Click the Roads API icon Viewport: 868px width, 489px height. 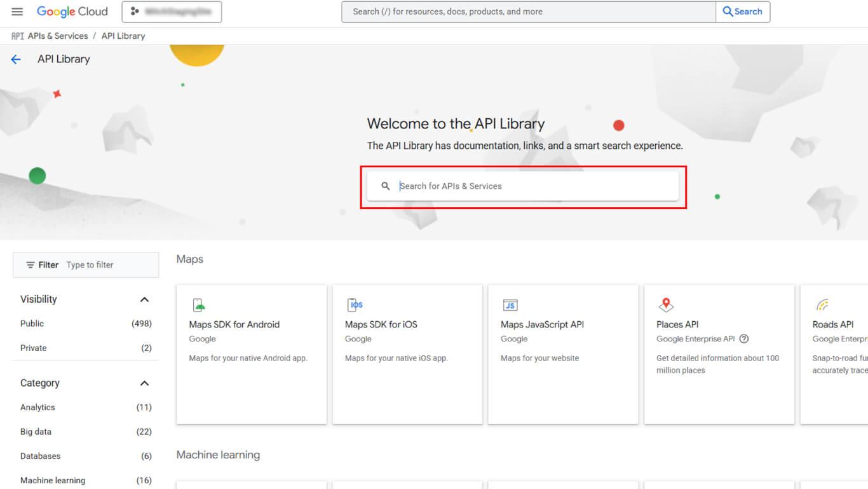click(x=822, y=305)
